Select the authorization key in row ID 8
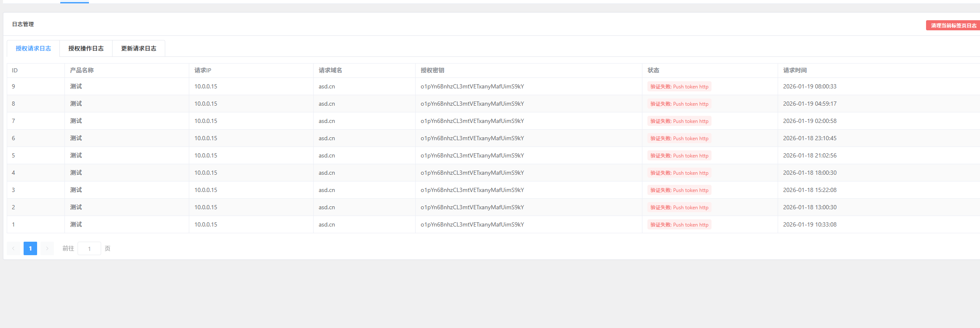980x328 pixels. tap(472, 104)
